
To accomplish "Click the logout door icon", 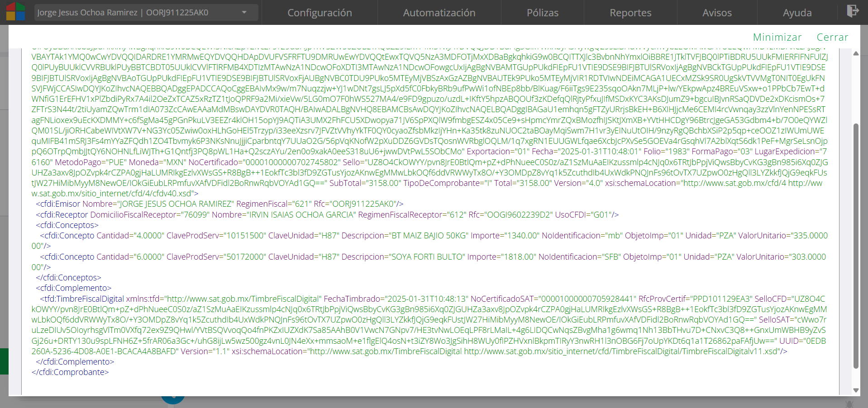I will tap(853, 11).
